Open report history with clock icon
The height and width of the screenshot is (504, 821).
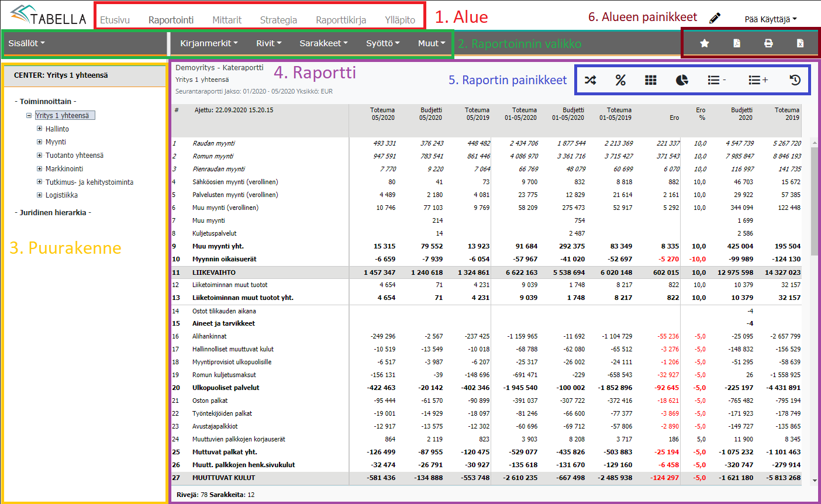[x=794, y=80]
